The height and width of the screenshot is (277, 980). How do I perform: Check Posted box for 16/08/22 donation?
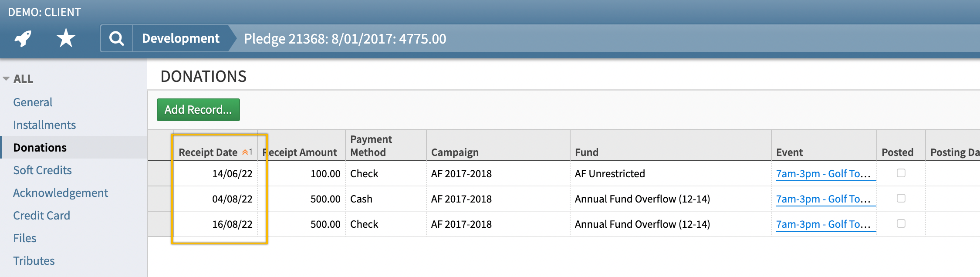click(901, 223)
